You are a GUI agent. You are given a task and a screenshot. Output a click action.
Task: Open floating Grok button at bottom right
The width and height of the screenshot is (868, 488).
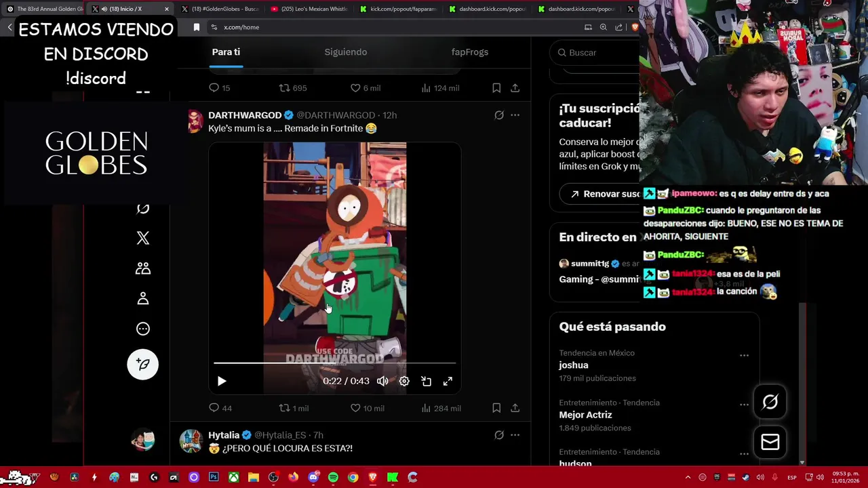pyautogui.click(x=770, y=402)
